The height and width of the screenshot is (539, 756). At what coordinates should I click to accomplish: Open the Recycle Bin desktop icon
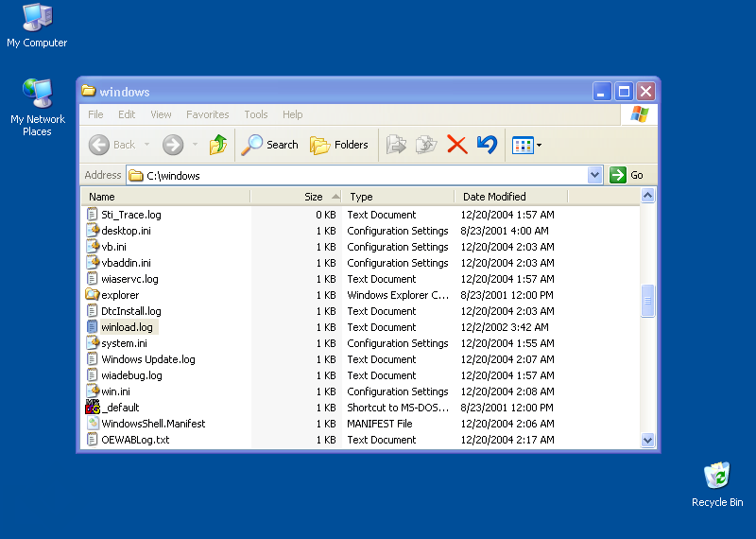717,484
